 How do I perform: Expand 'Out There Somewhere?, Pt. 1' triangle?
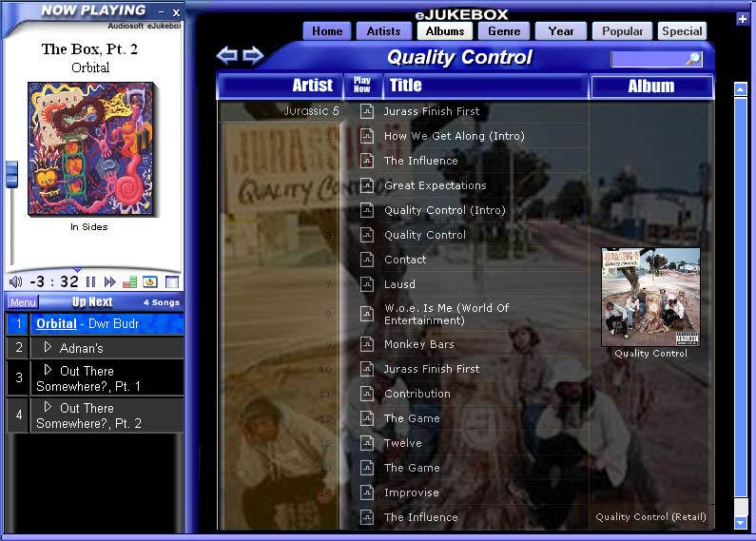click(x=48, y=370)
